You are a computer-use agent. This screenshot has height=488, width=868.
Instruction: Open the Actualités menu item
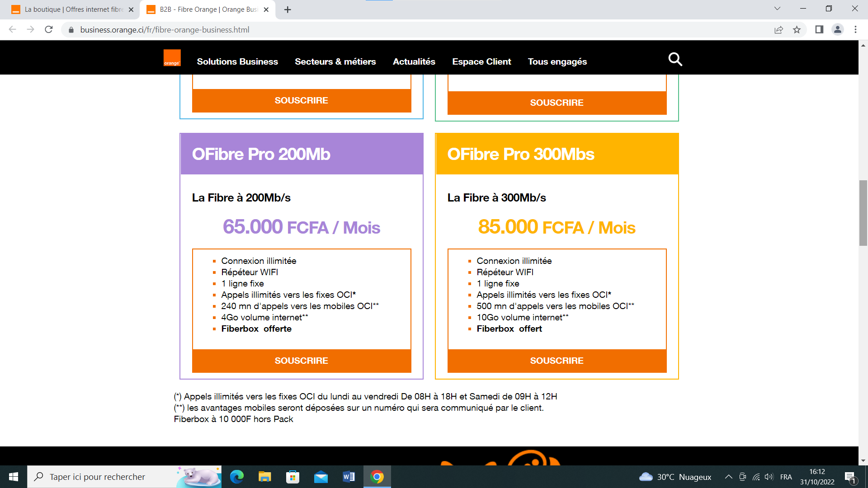(414, 61)
